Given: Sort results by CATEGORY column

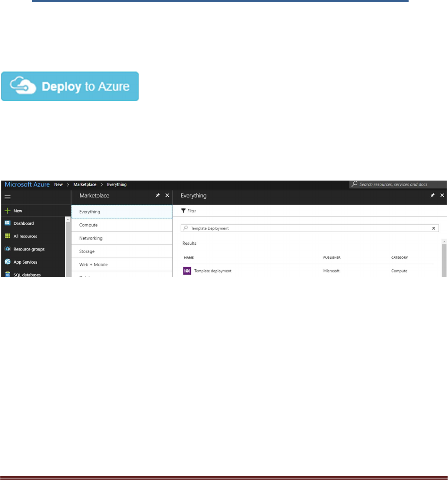Looking at the screenshot, I should [x=399, y=258].
